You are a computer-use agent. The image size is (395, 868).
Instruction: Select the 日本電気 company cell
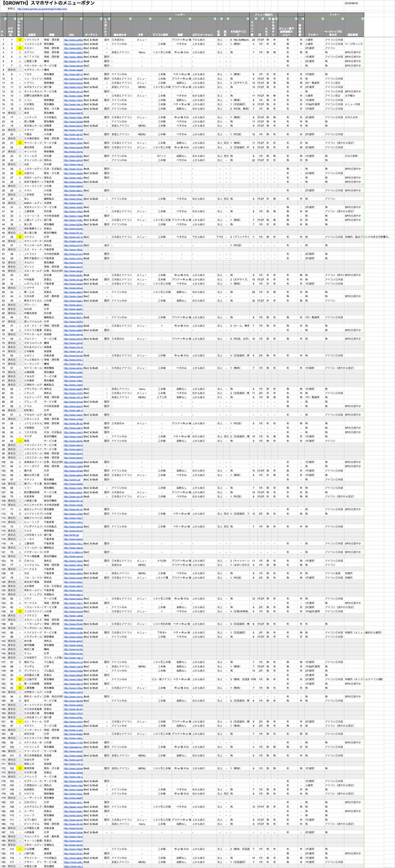coord(33,104)
